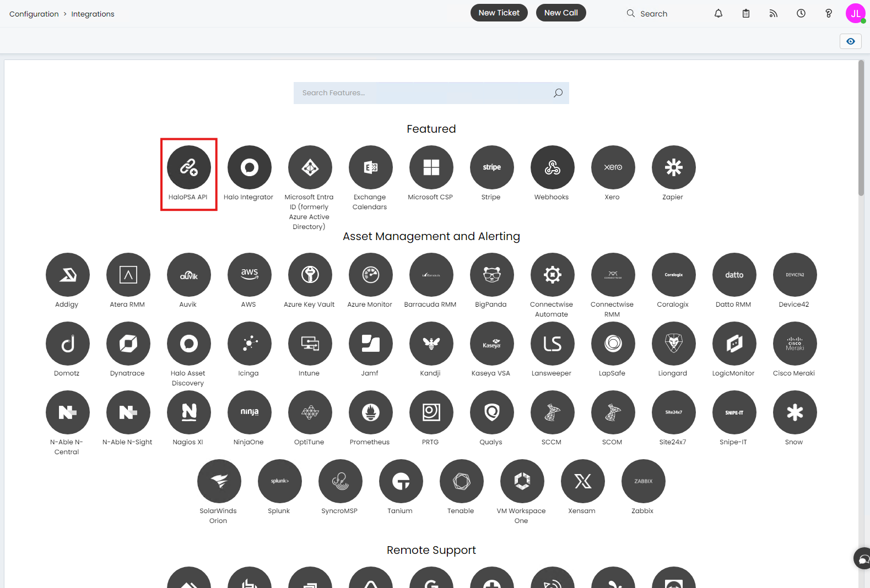Open the notifications bell
Screen dimensions: 870x588
coord(718,13)
